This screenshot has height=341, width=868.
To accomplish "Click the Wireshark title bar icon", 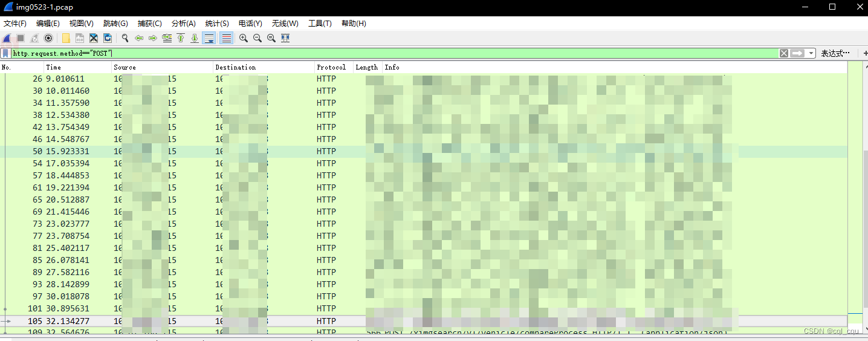I will point(8,7).
